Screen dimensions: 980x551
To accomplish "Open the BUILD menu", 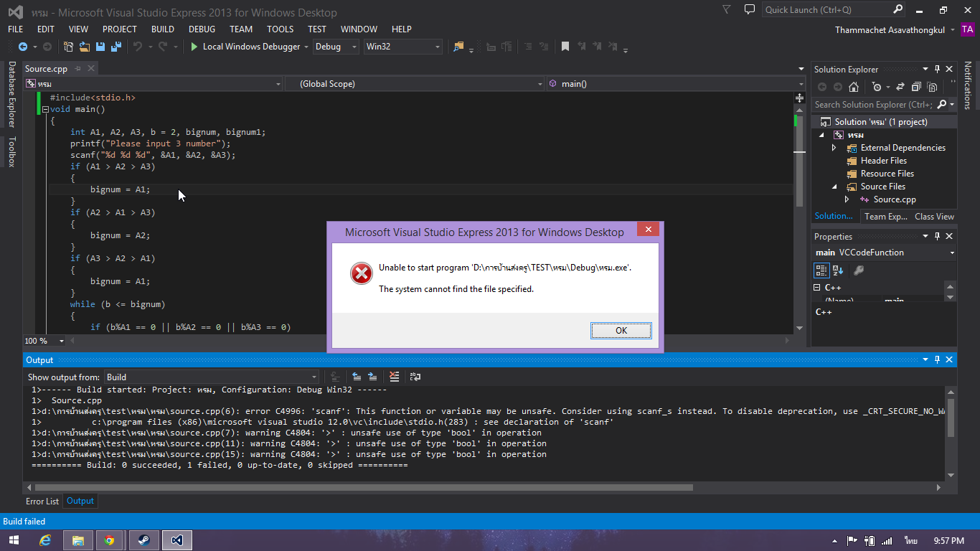I will 163,29.
